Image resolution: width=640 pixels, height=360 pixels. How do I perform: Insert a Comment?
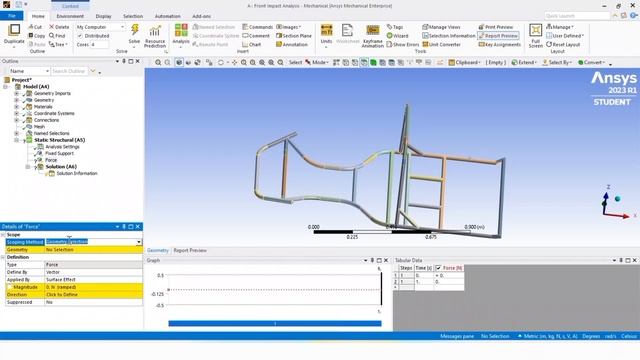tap(256, 36)
